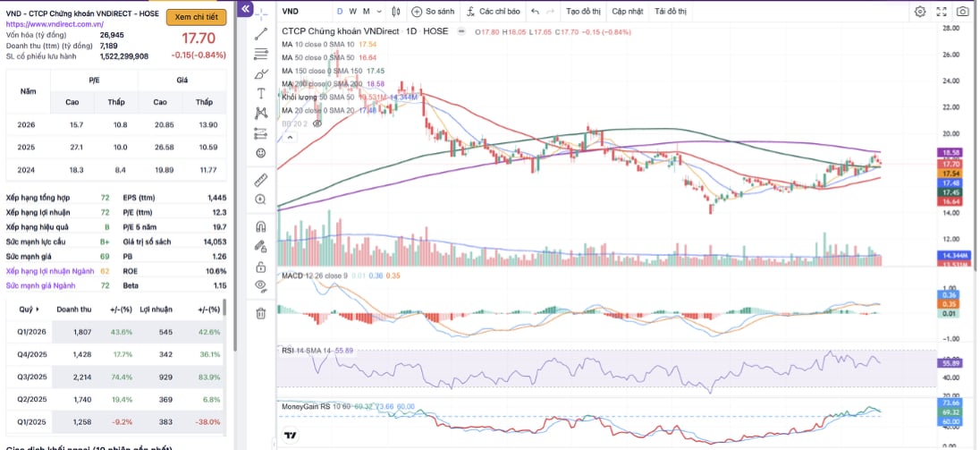Select the M monthly timeframe
Image resolution: width=980 pixels, height=450 pixels.
367,12
